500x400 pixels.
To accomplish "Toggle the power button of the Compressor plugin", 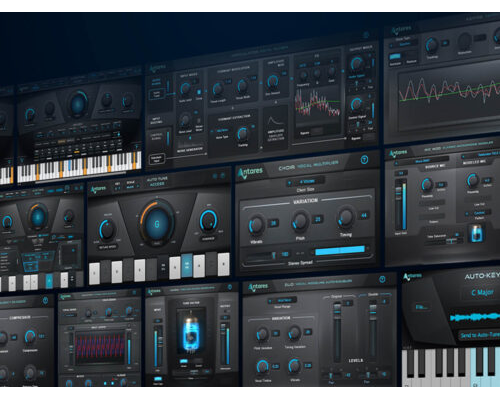I will 45,301.
